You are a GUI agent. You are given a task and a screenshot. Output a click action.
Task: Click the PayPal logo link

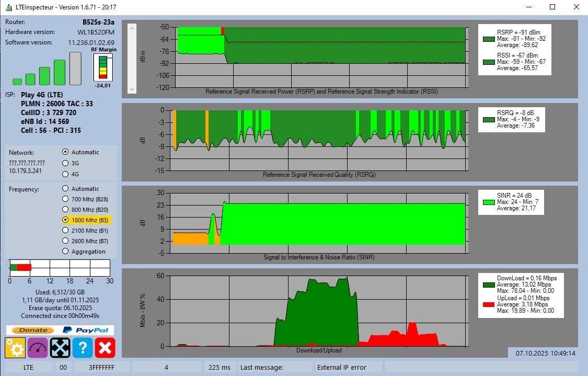86,330
